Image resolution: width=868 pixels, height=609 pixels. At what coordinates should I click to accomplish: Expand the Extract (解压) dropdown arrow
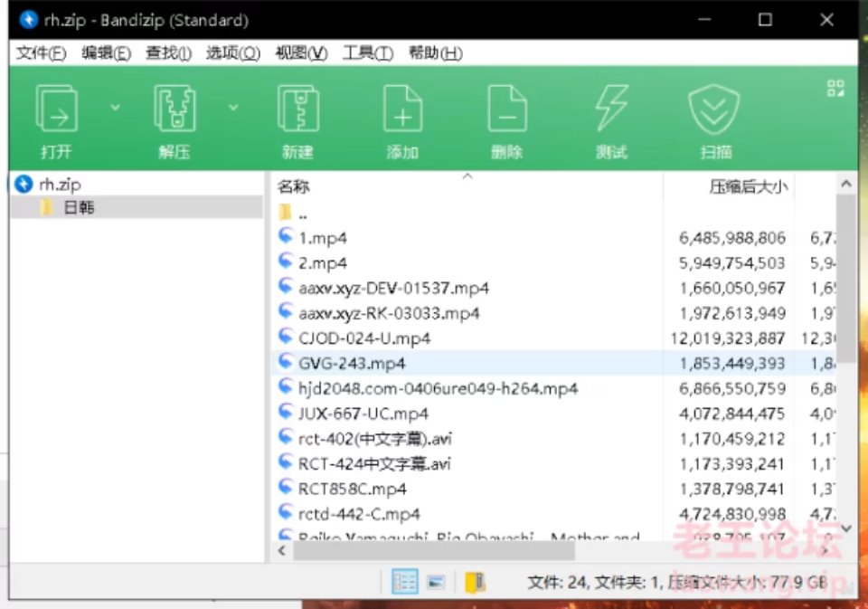pos(233,107)
